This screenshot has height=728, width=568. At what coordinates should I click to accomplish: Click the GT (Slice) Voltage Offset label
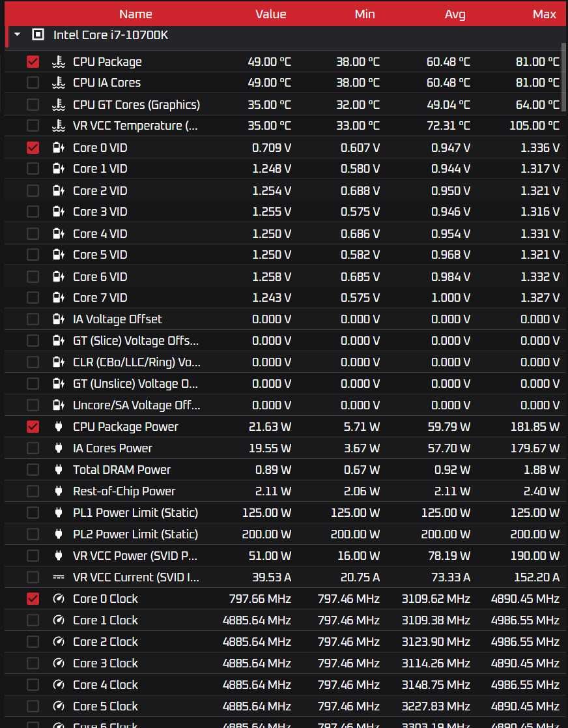(136, 341)
